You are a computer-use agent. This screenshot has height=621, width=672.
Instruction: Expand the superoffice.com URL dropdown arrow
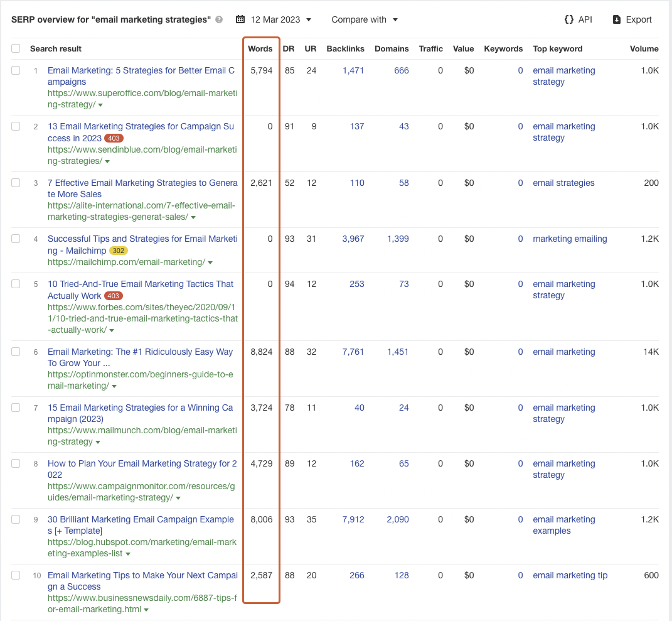tap(101, 105)
